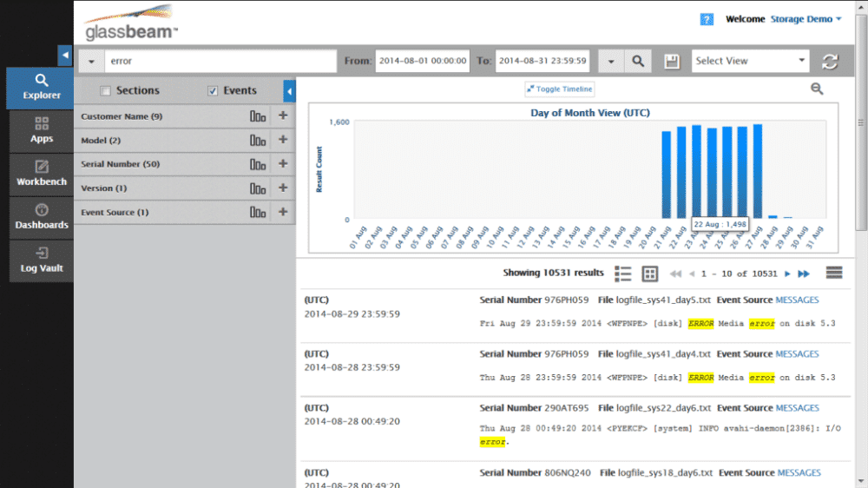Click the Toggle Timeline button
Screen dimensions: 868x488
coord(559,89)
